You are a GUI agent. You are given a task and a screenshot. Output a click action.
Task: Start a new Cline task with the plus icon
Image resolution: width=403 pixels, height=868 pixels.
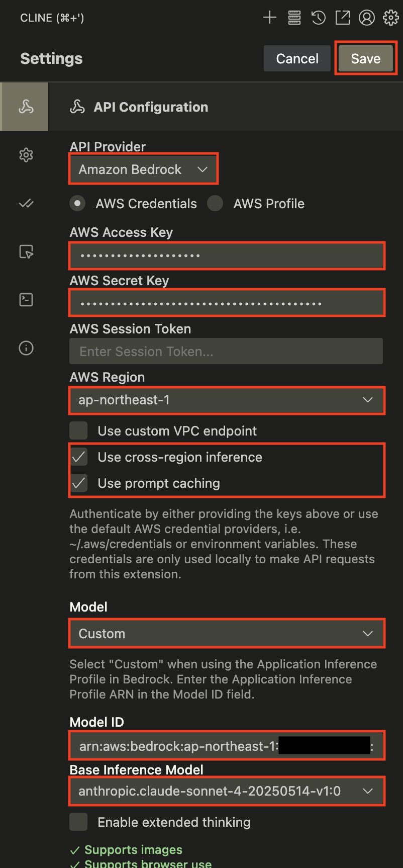[269, 17]
